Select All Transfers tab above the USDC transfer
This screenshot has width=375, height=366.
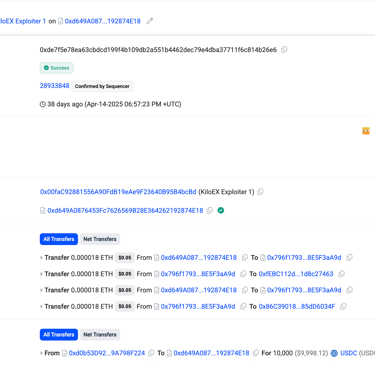point(59,334)
